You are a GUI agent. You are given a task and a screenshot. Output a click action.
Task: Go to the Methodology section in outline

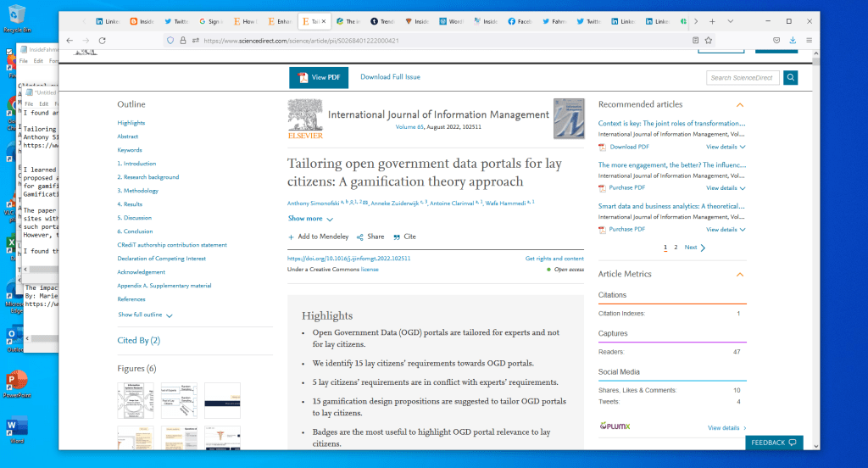pyautogui.click(x=138, y=191)
